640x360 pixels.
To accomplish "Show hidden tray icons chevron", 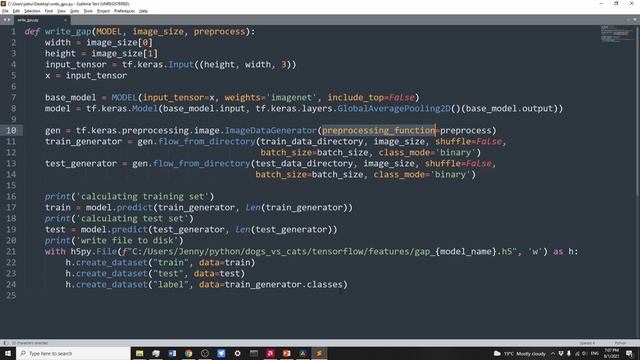I will [x=553, y=353].
